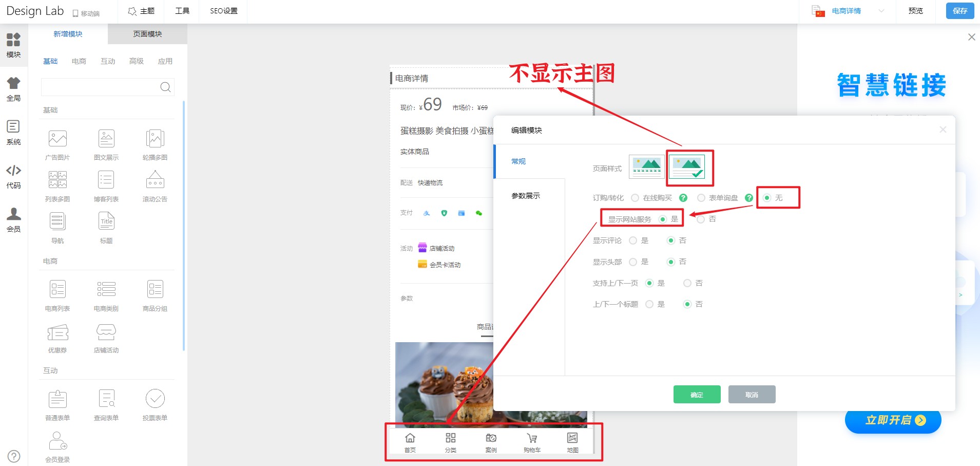Click the 案例 icon in preview footer

point(491,438)
